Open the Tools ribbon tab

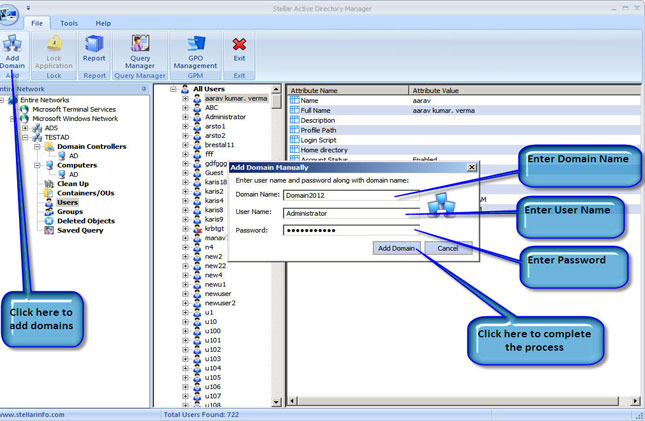pos(69,23)
